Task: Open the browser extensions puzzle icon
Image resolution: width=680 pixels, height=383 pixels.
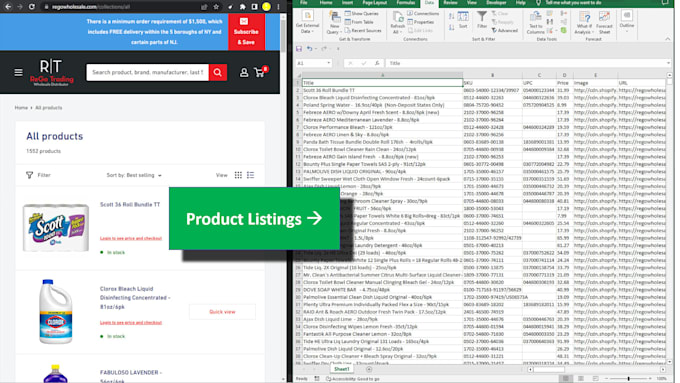Action: point(242,7)
